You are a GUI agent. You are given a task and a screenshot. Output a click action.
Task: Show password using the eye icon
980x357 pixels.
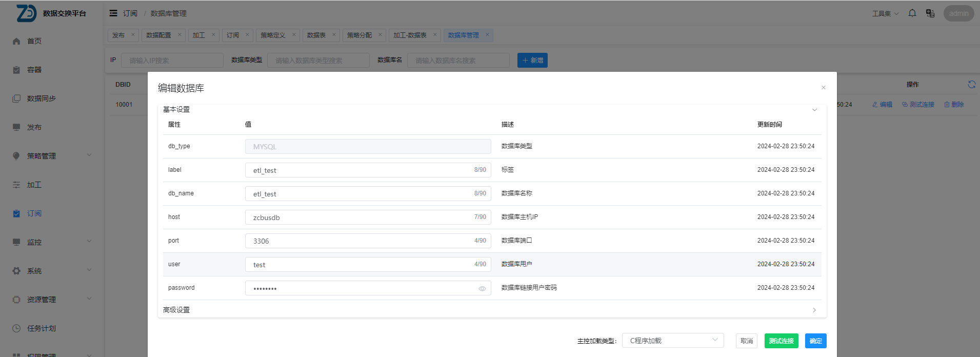482,289
